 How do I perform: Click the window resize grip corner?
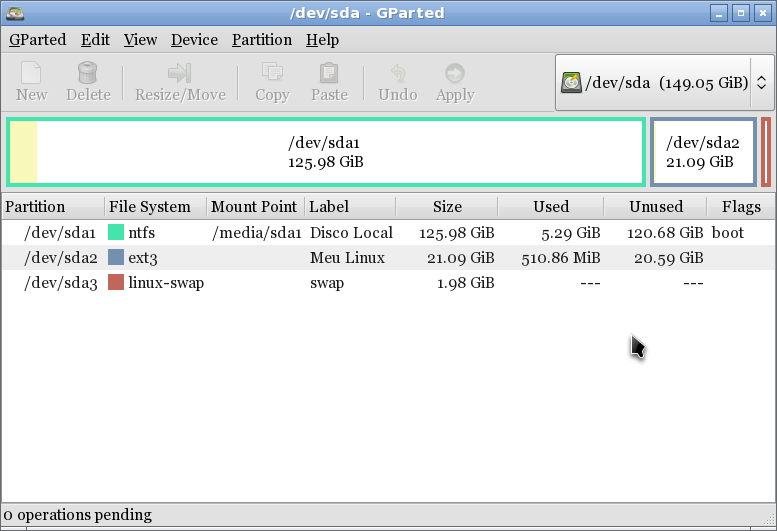point(770,519)
